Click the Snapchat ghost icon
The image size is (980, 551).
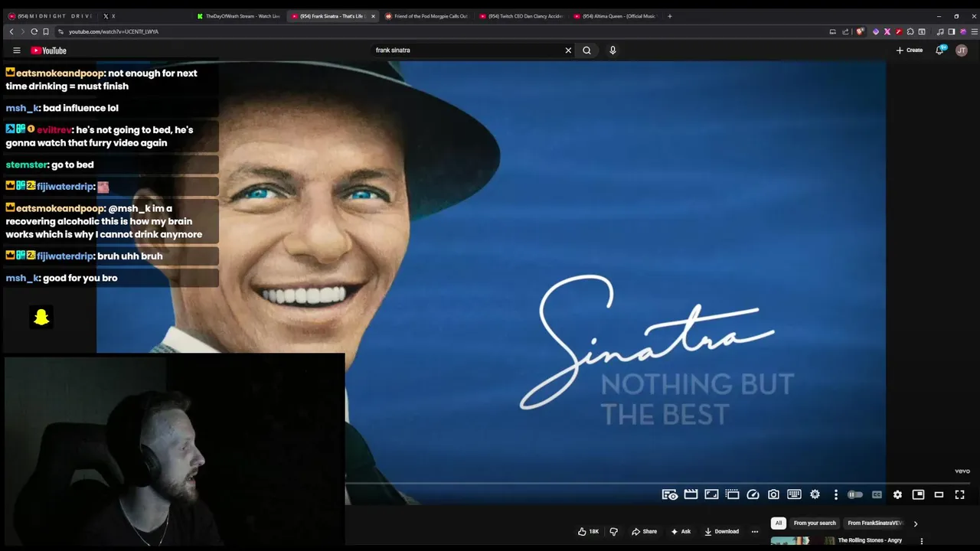[x=41, y=317]
